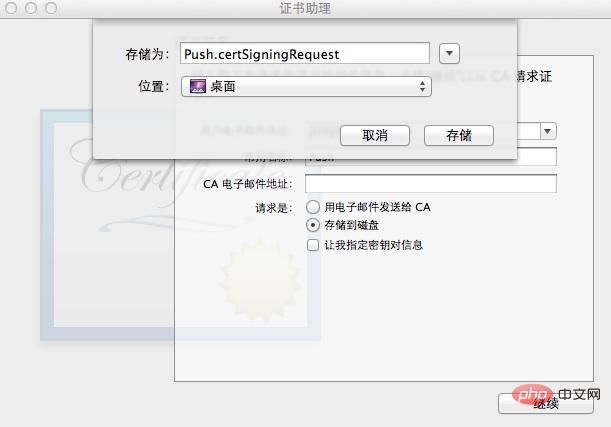Click the gold seal on the certificate graphic
This screenshot has width=611, height=427.
(x=260, y=280)
